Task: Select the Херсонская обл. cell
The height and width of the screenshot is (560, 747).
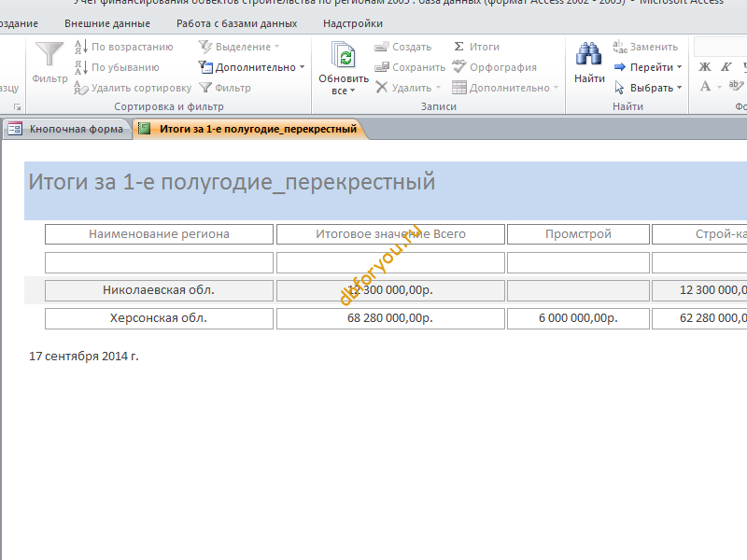Action: pyautogui.click(x=159, y=318)
